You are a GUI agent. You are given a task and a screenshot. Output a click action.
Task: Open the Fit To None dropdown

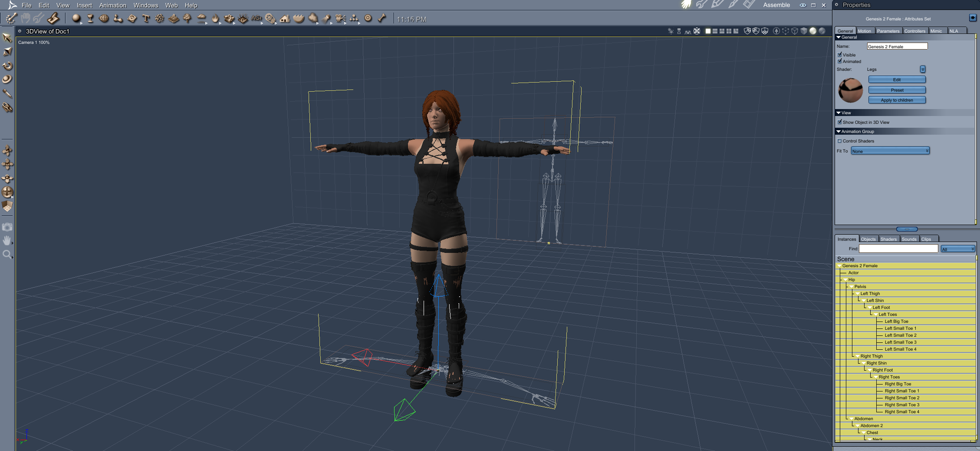click(x=890, y=151)
